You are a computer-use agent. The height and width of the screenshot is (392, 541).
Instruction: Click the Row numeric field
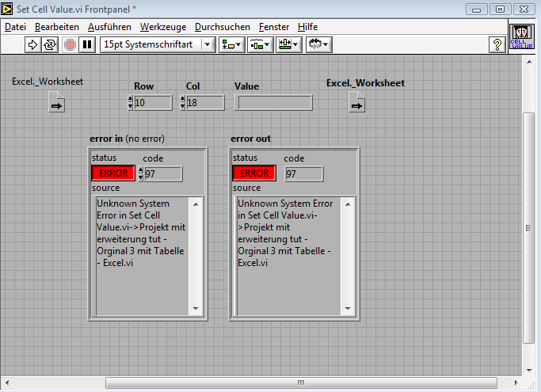(x=153, y=103)
